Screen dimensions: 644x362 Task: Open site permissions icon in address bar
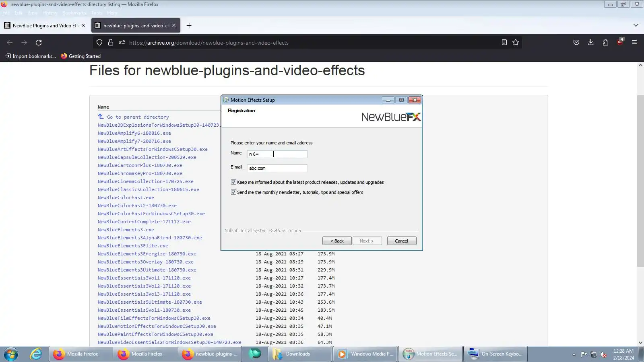click(x=122, y=43)
